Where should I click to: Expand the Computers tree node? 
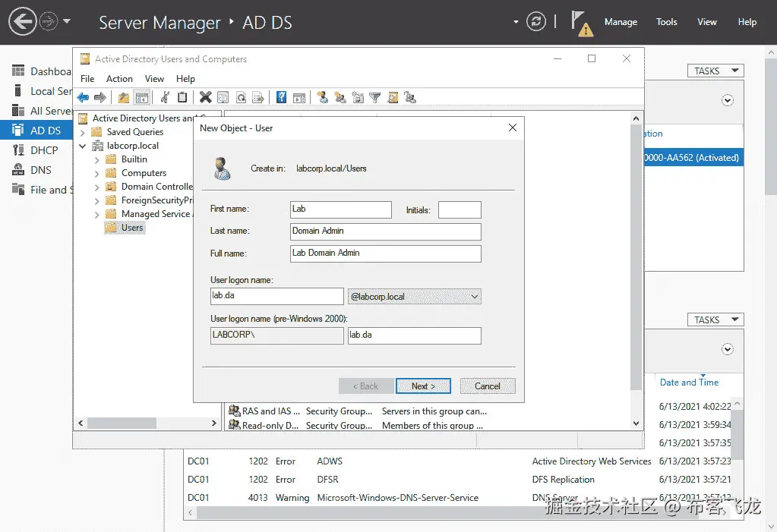point(97,173)
